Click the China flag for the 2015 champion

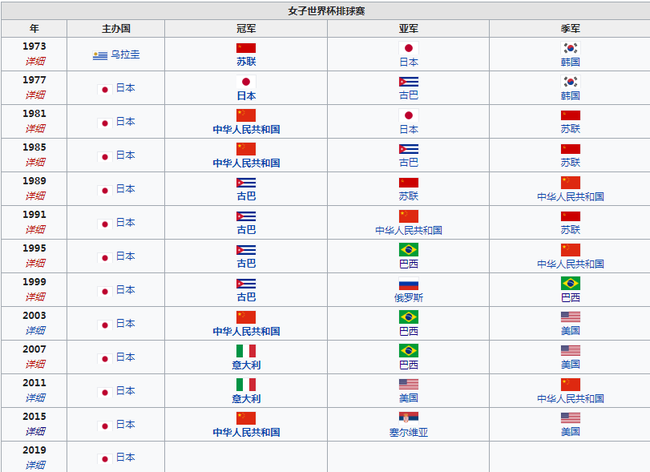[x=246, y=418]
